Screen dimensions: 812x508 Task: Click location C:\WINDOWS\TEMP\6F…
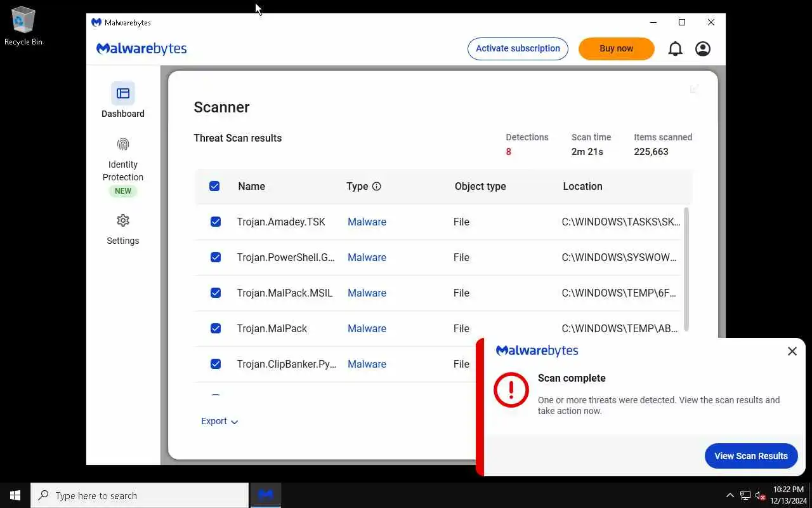tap(619, 293)
